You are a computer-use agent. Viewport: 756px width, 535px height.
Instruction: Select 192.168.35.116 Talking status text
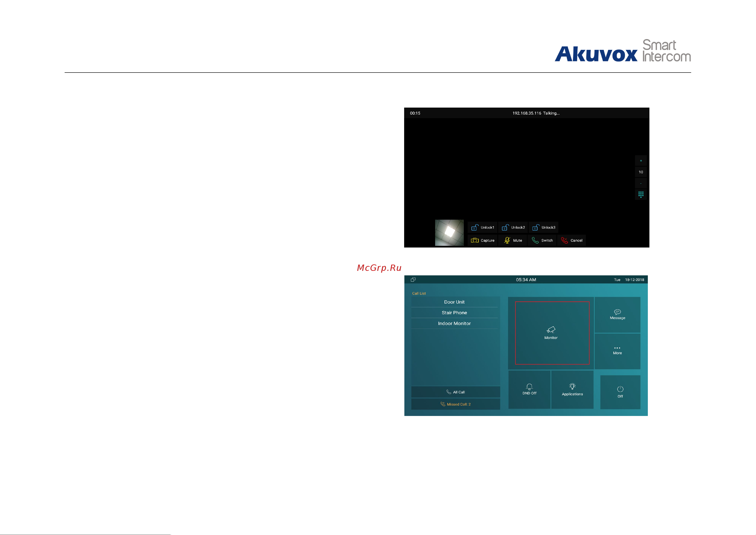click(536, 113)
